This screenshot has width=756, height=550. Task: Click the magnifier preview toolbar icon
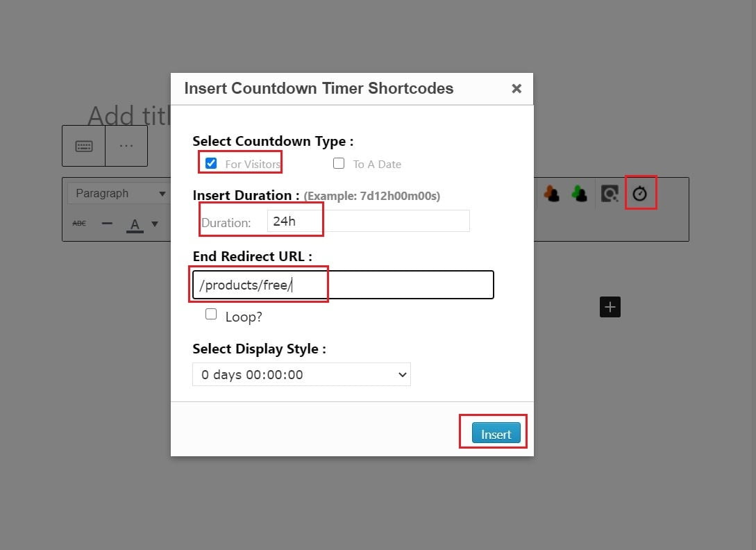pyautogui.click(x=610, y=194)
